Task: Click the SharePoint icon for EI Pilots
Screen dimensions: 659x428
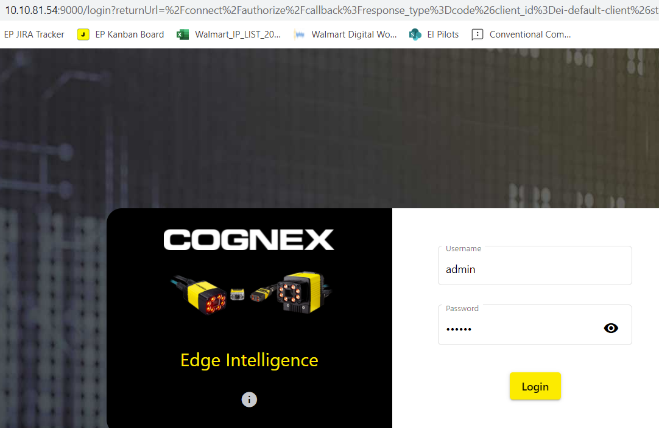Action: coord(415,34)
